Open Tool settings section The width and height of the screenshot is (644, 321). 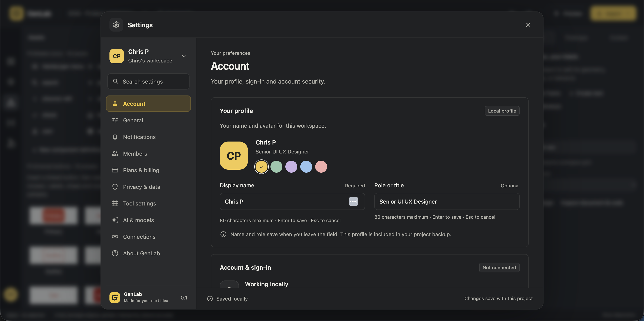point(148,203)
